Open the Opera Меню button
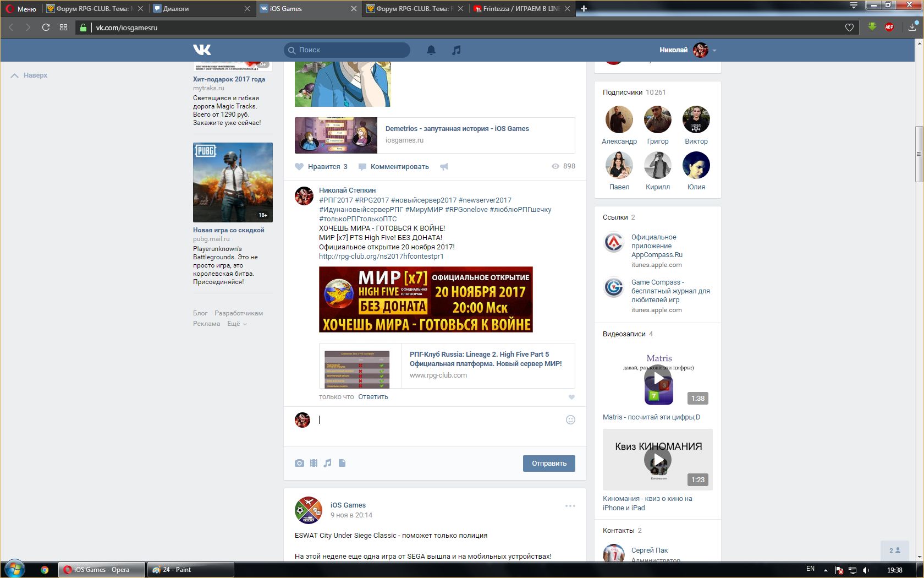This screenshot has width=924, height=578. 21,9
